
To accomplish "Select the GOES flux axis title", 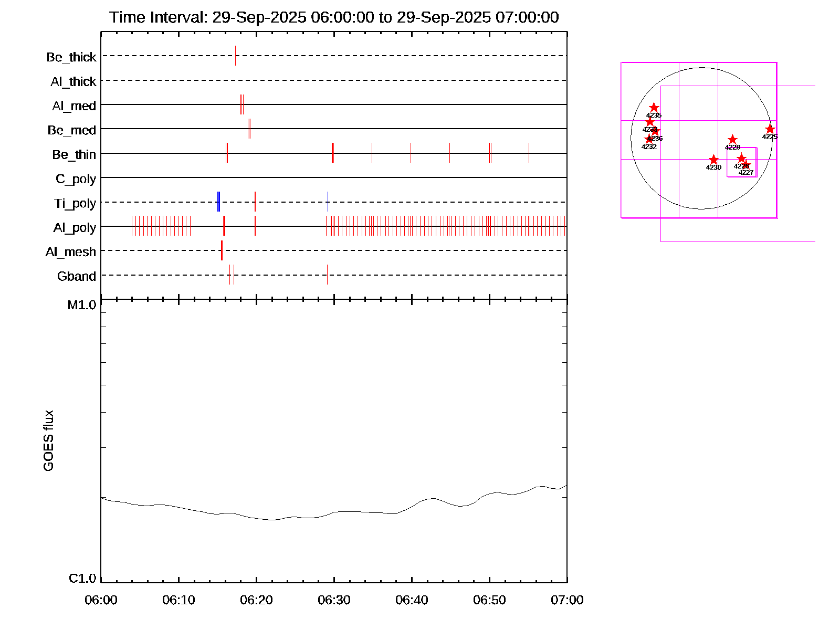I will point(48,440).
